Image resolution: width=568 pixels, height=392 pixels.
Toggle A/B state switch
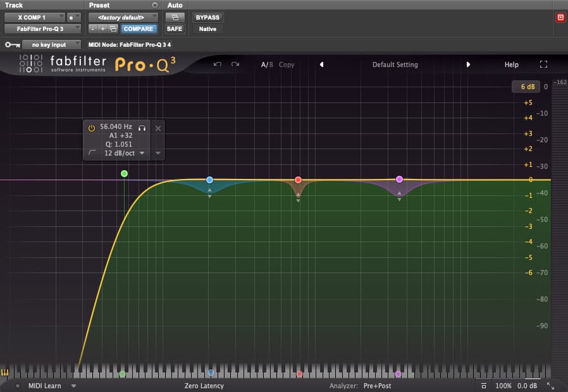click(x=267, y=64)
